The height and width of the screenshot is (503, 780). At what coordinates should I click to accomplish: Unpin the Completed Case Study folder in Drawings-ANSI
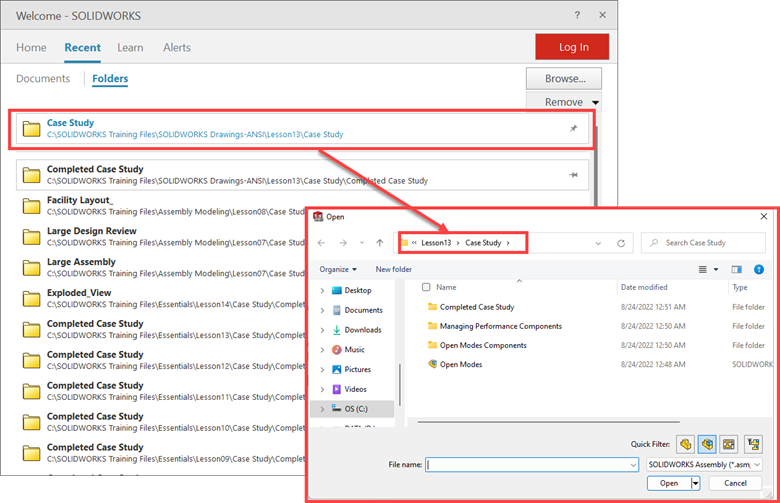pyautogui.click(x=573, y=175)
